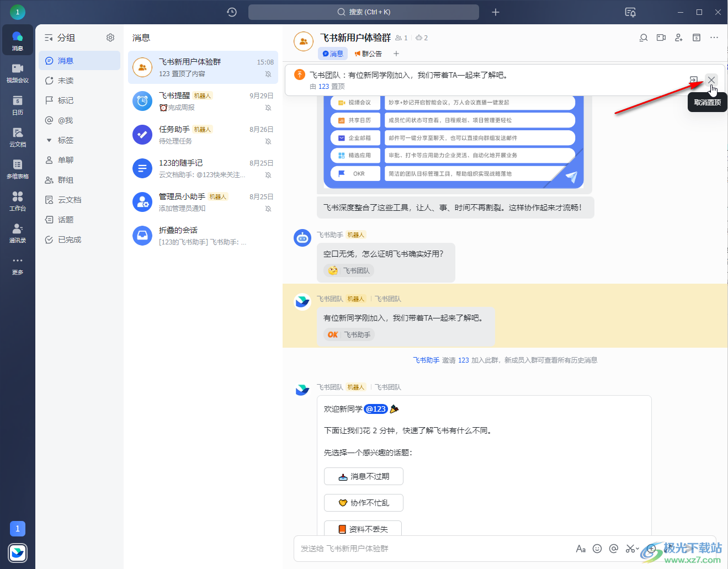This screenshot has height=569, width=728.
Task: Open the 折叠的会话 folded chats
Action: pyautogui.click(x=203, y=236)
